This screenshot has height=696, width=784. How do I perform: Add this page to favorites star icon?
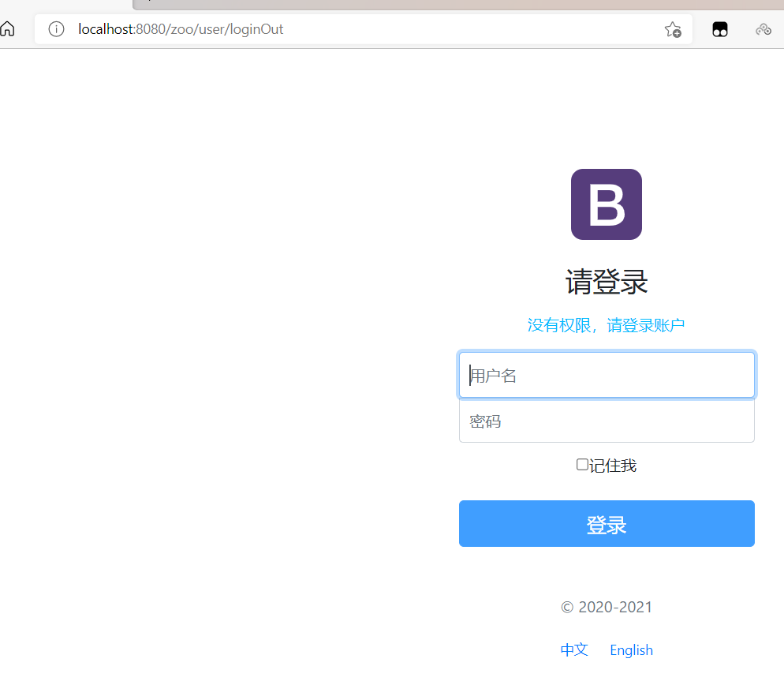point(672,30)
